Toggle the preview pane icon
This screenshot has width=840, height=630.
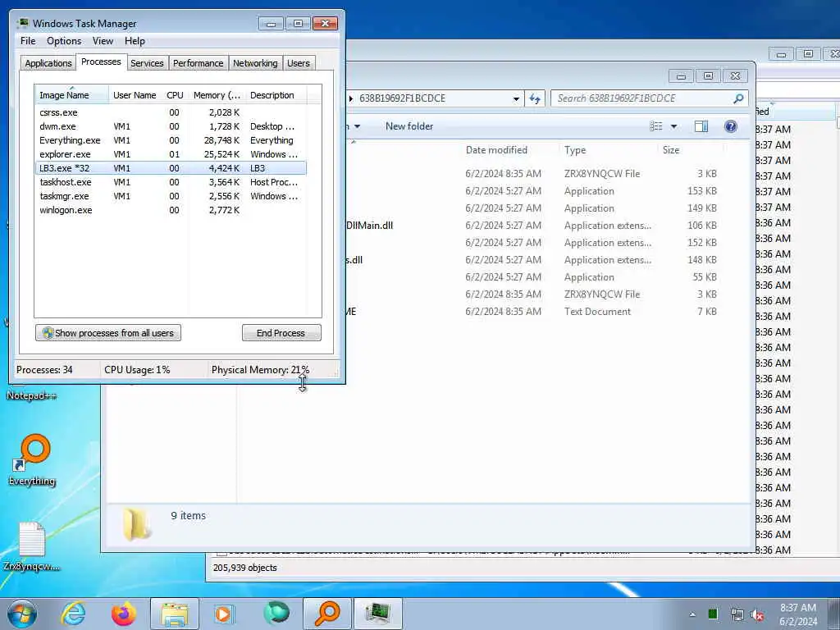pyautogui.click(x=701, y=126)
